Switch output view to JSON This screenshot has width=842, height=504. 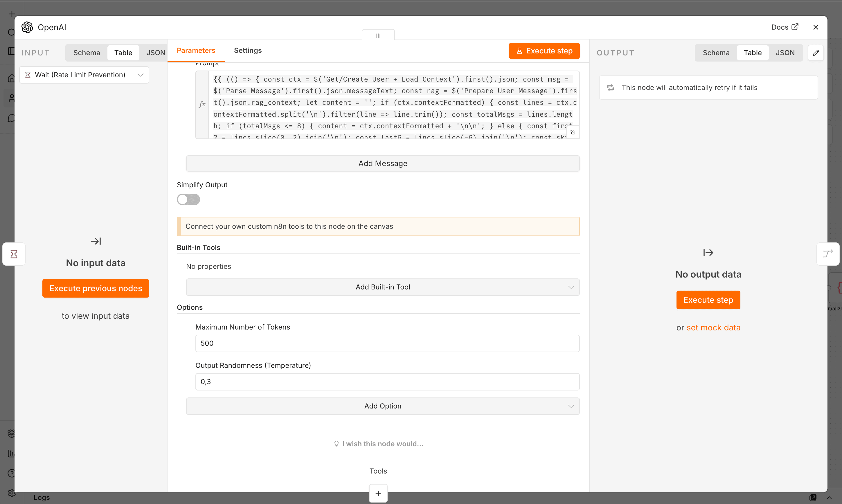point(785,53)
